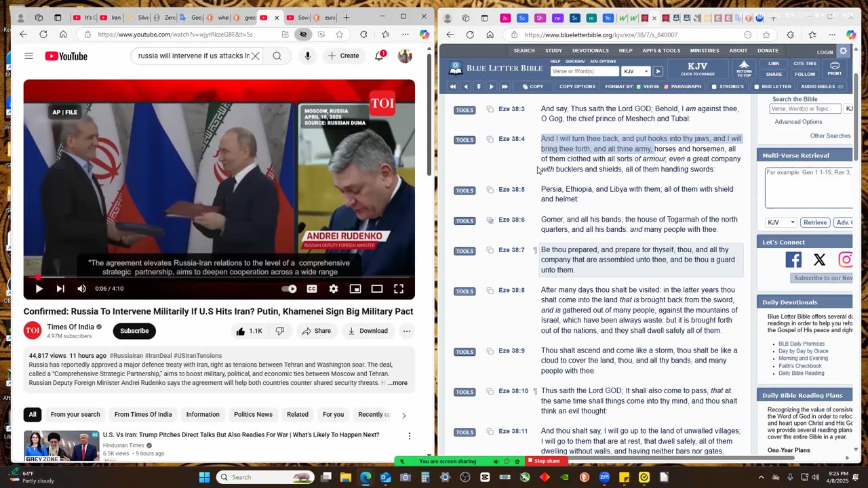
Task: Open U.S. Vs Iran suggested video thumbnail
Action: pyautogui.click(x=62, y=445)
